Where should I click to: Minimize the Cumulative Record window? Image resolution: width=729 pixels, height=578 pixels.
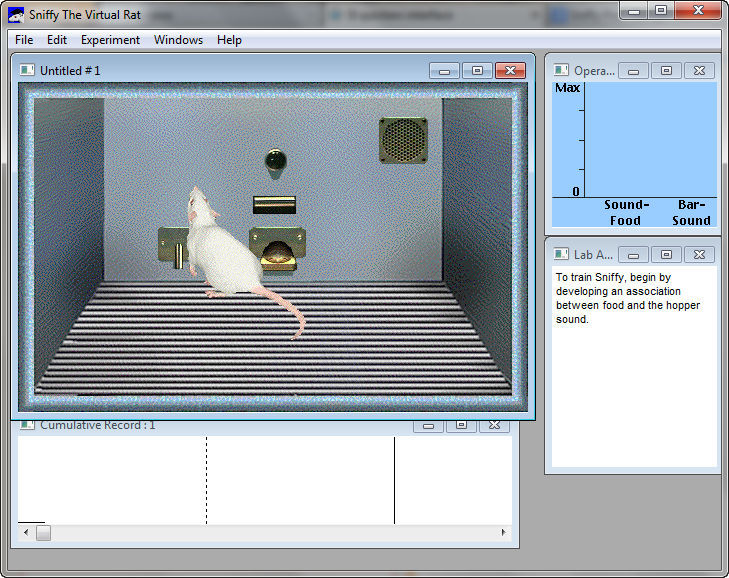coord(428,425)
